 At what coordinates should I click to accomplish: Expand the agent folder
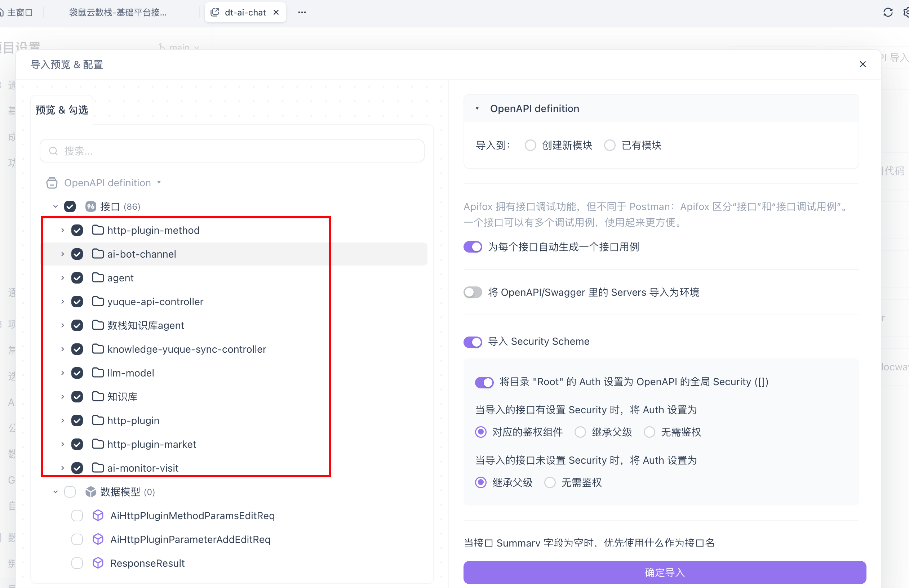63,277
